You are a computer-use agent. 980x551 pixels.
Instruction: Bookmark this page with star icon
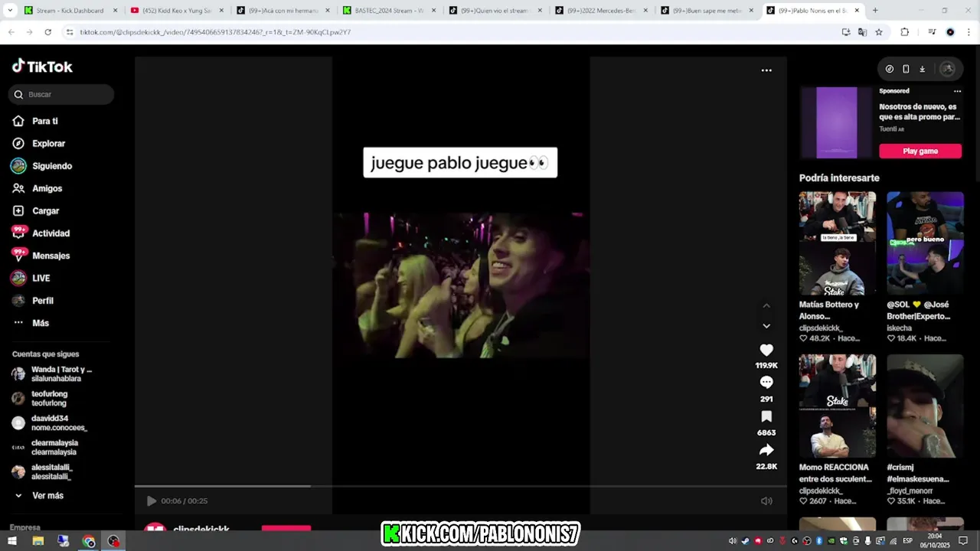tap(879, 32)
